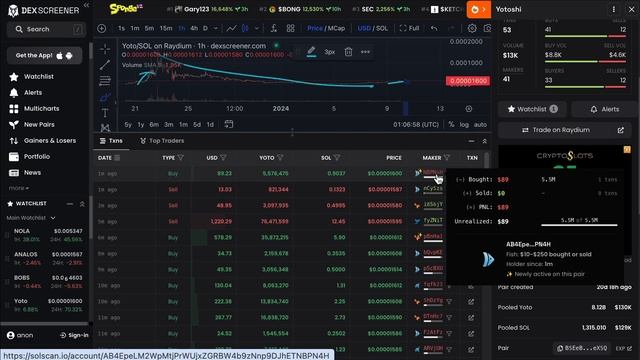This screenshot has height=360, width=640.
Task: Click the Alerts bell button in Yotoshi panel
Action: (x=604, y=109)
